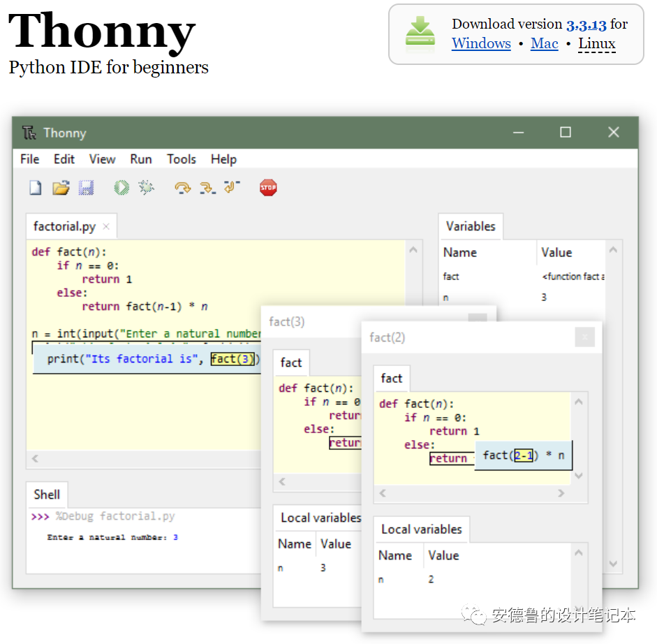Image resolution: width=657 pixels, height=644 pixels.
Task: Click fact(2) code scroll right arrow
Action: tap(561, 493)
